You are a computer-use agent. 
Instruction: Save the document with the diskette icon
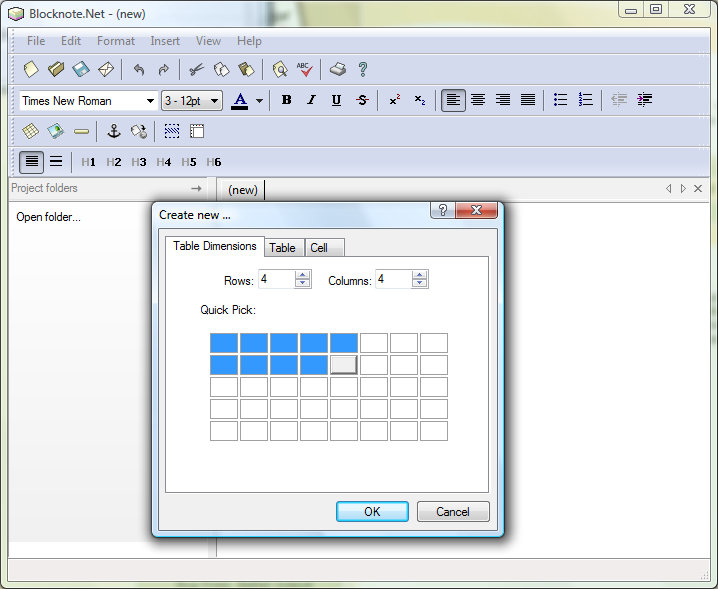click(81, 70)
